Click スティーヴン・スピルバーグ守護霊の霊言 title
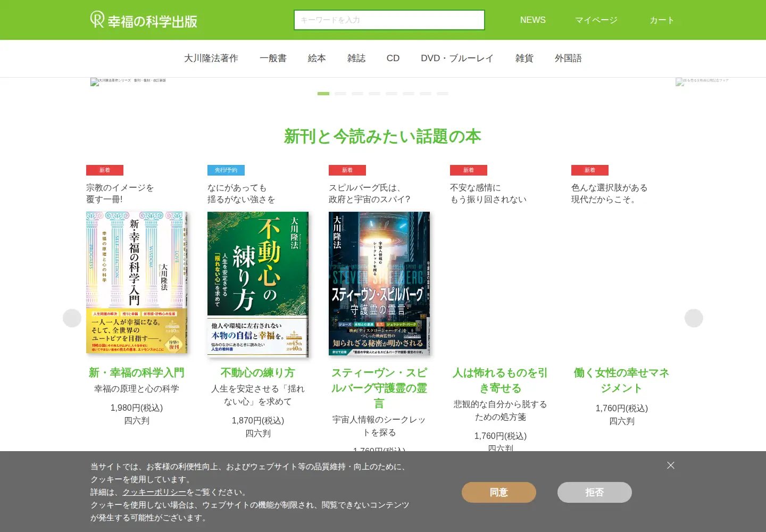The image size is (766, 532). [379, 388]
